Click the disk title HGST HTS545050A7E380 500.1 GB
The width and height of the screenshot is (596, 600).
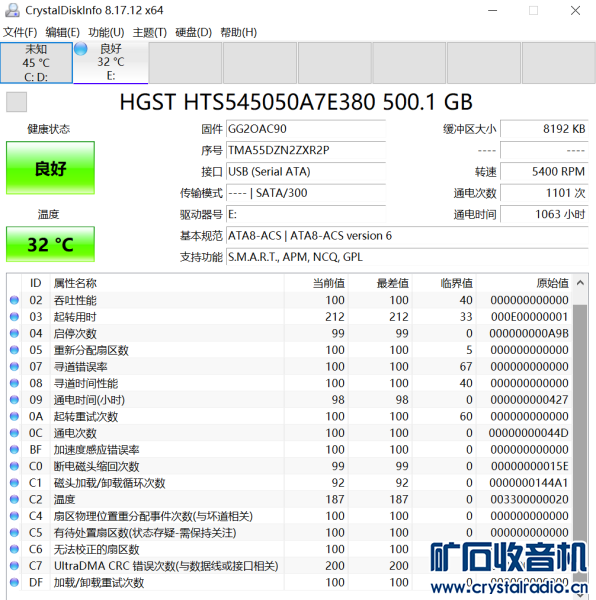[x=296, y=102]
